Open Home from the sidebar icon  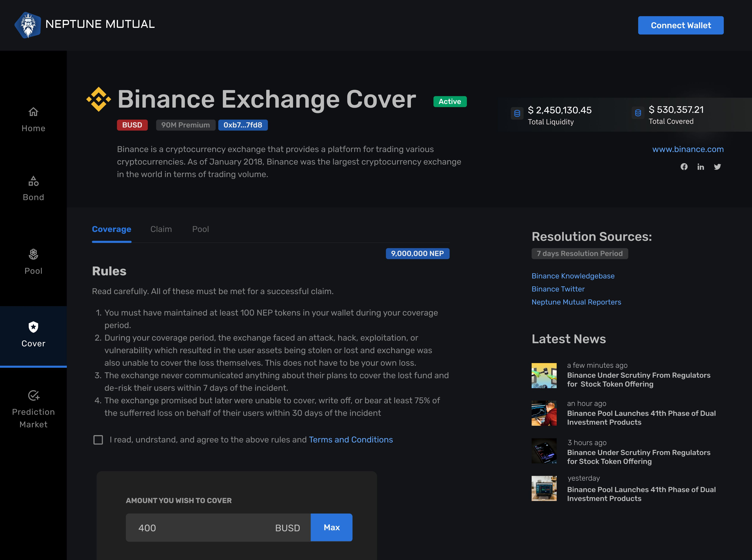33,111
